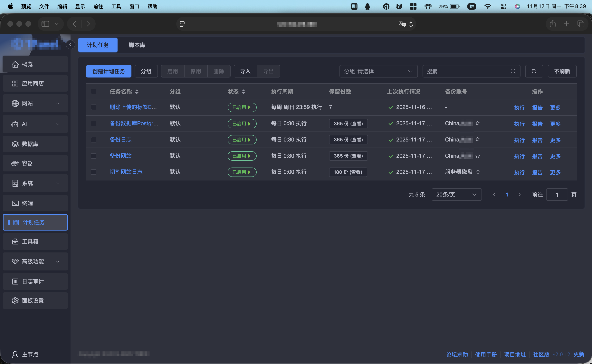Viewport: 592px width, 364px height.
Task: Click the 不刷新 button
Action: coord(562,71)
